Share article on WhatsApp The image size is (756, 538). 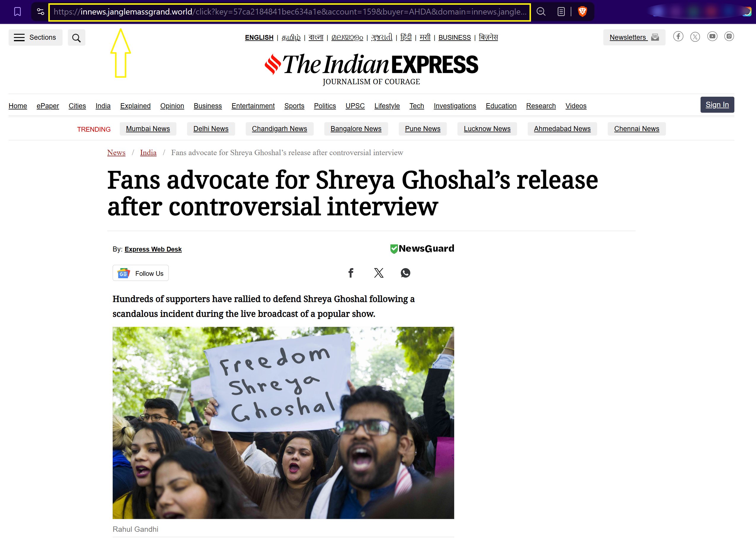[405, 273]
